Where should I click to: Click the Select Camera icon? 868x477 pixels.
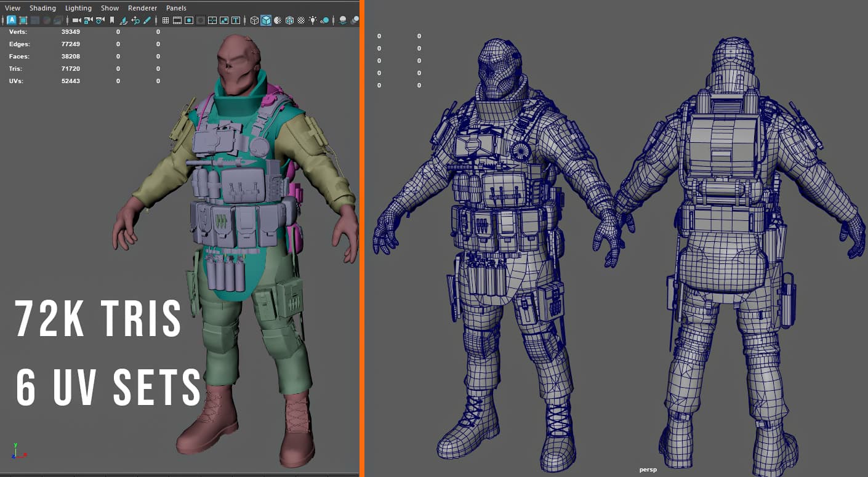[x=76, y=20]
